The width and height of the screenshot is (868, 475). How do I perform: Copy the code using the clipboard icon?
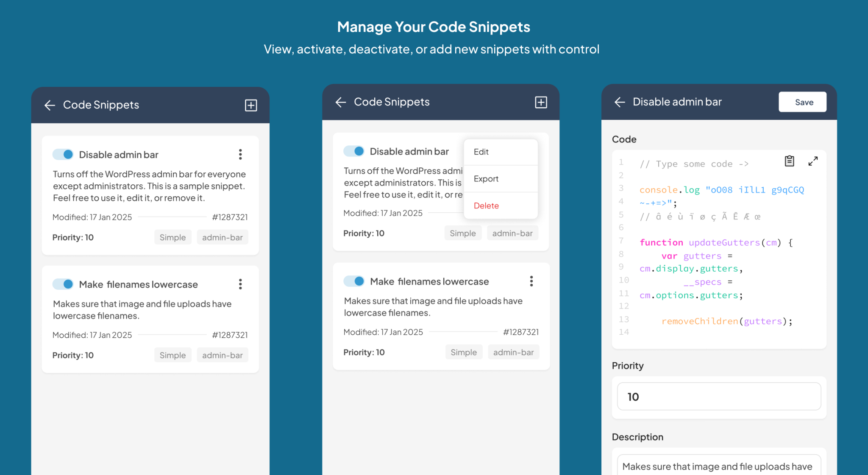789,161
